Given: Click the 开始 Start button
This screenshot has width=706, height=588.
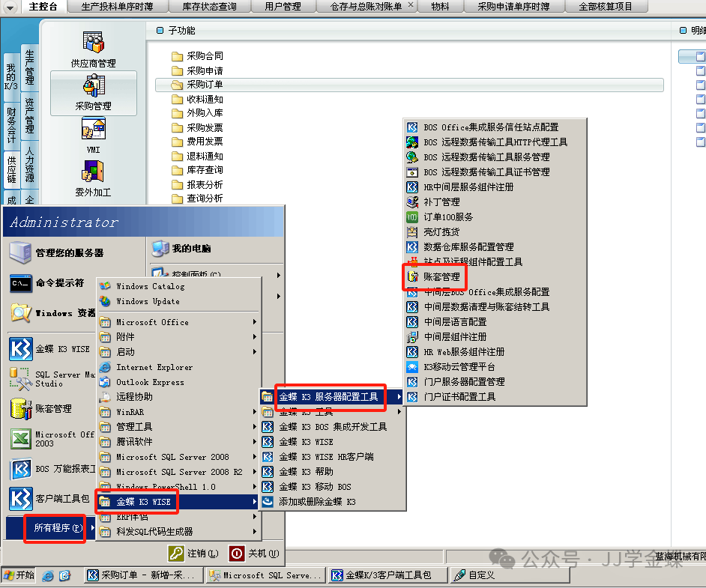Looking at the screenshot, I should [x=19, y=575].
